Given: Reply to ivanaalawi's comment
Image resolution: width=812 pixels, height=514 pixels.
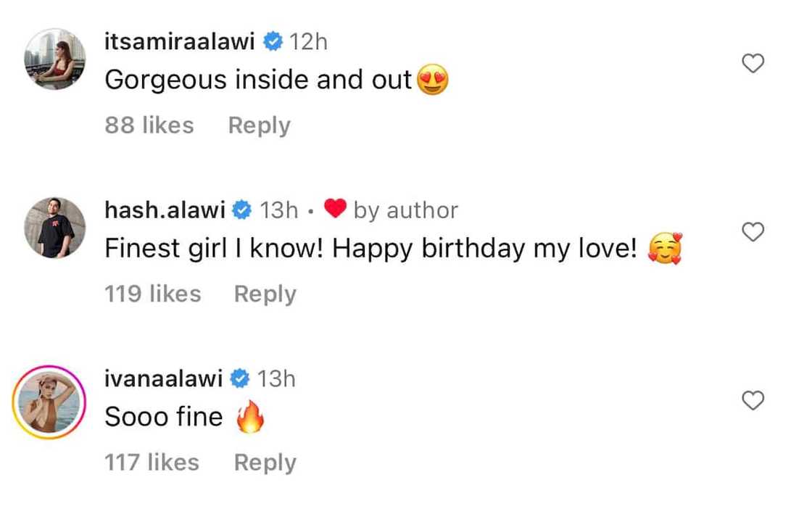Looking at the screenshot, I should [x=265, y=462].
